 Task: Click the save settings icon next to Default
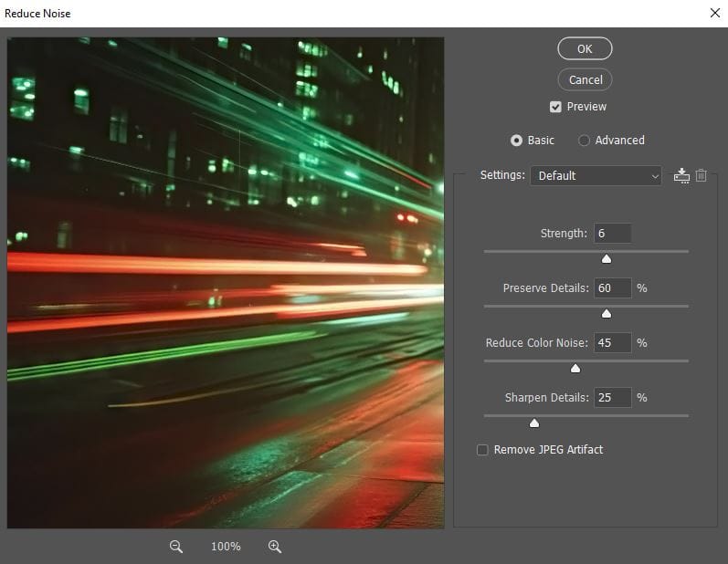[681, 176]
